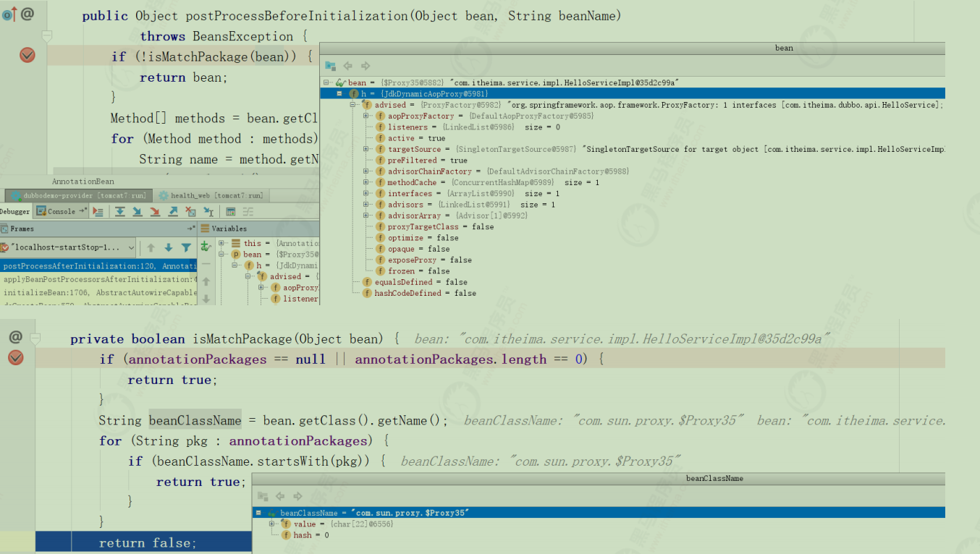Click the Frames panel header
The width and height of the screenshot is (980, 554).
(98, 229)
